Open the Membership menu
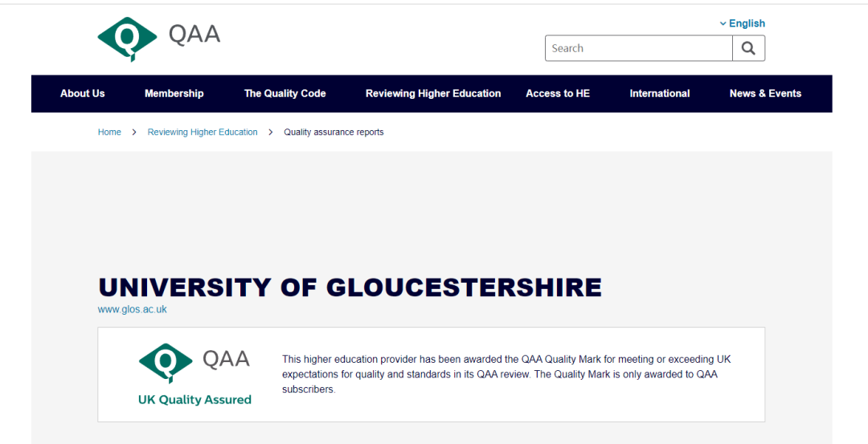Image resolution: width=868 pixels, height=444 pixels. [x=174, y=93]
